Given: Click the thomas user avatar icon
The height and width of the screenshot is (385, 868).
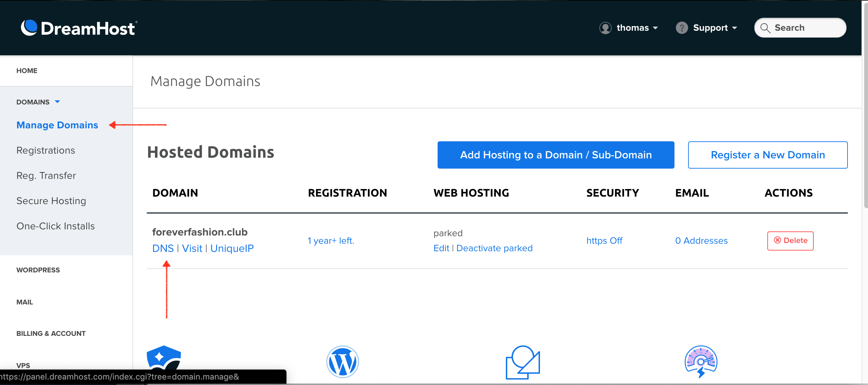Looking at the screenshot, I should click(606, 28).
